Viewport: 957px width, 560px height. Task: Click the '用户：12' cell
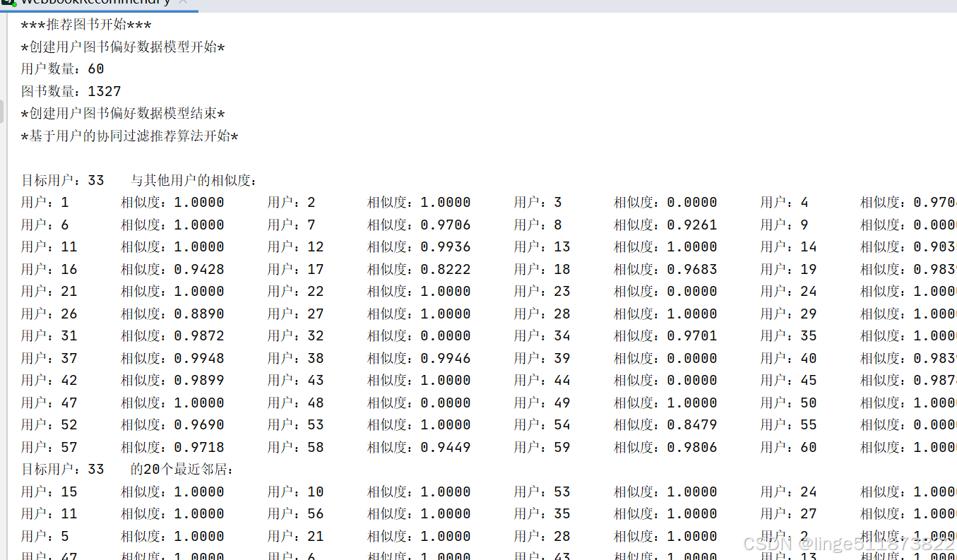click(295, 247)
